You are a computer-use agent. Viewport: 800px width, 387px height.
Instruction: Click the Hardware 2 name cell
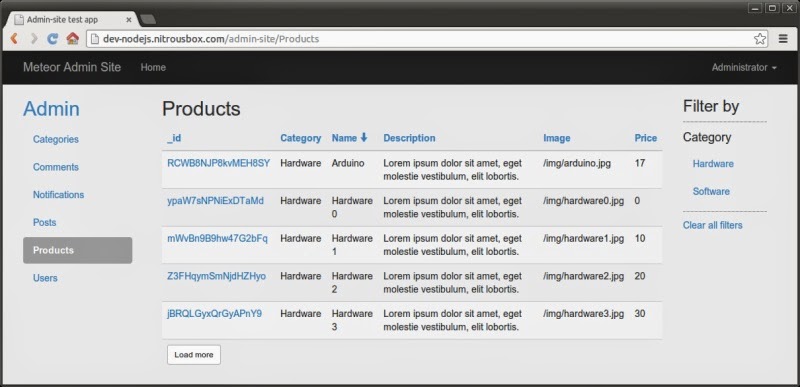pos(352,282)
